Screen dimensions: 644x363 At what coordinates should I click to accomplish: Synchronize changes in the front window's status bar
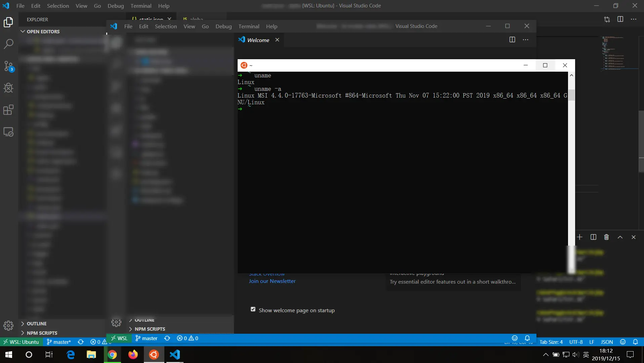click(167, 338)
